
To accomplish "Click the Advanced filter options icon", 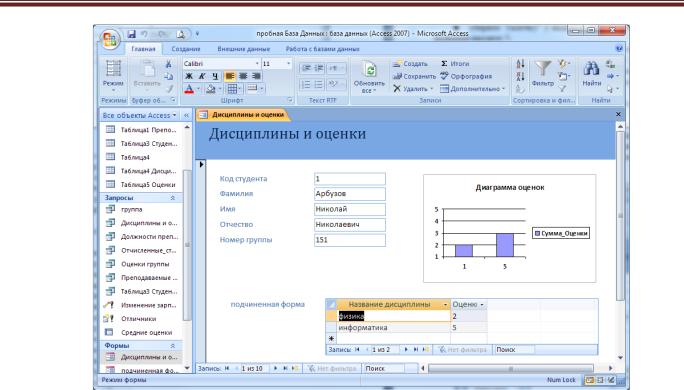I will tap(564, 76).
